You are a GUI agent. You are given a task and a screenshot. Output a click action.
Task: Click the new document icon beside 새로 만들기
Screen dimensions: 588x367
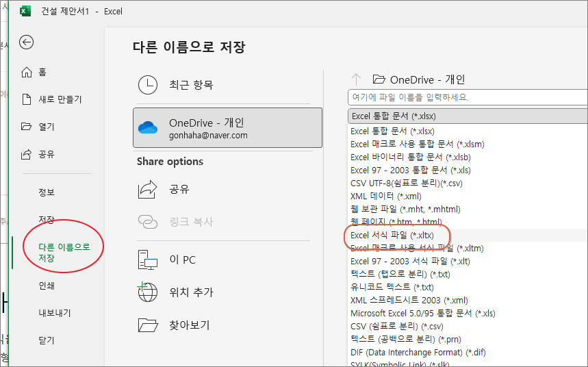coord(26,99)
